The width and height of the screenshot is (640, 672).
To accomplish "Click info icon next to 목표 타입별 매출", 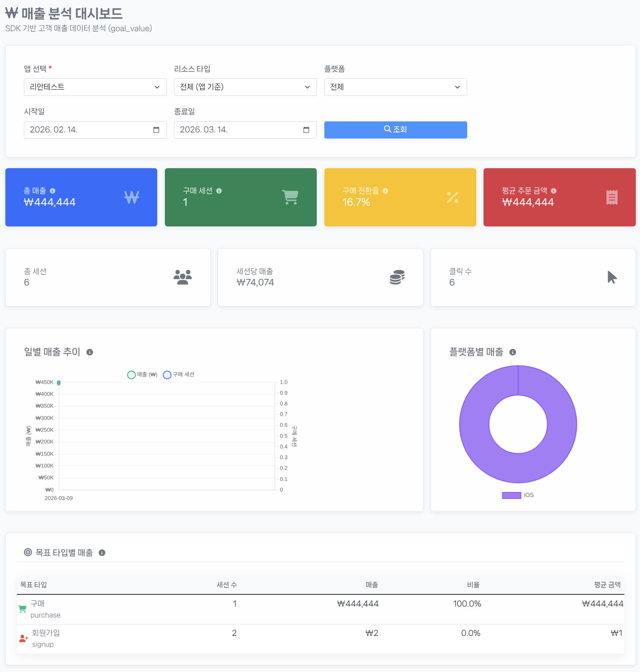I will pyautogui.click(x=102, y=553).
